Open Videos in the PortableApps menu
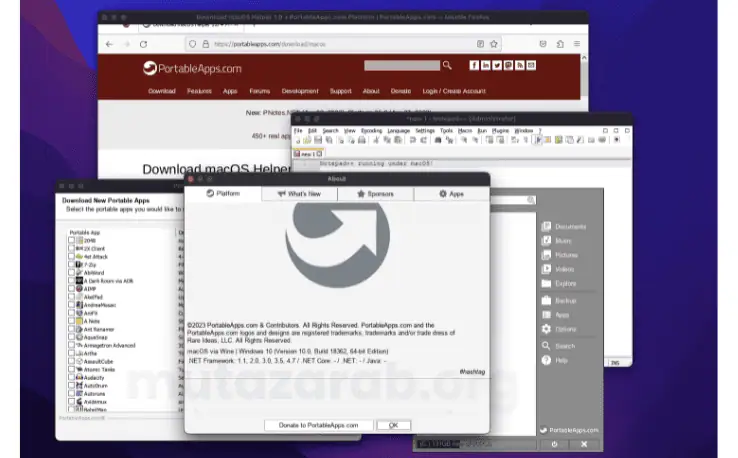Screen dimensions: 738x458 558,269
